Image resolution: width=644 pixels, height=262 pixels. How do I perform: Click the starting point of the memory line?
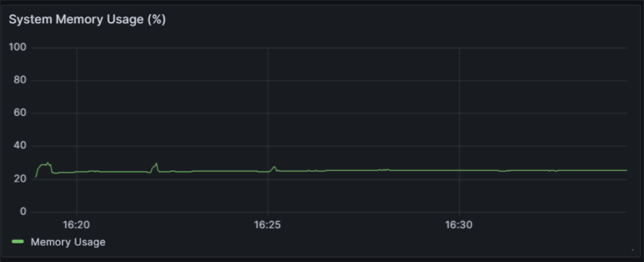[36, 177]
